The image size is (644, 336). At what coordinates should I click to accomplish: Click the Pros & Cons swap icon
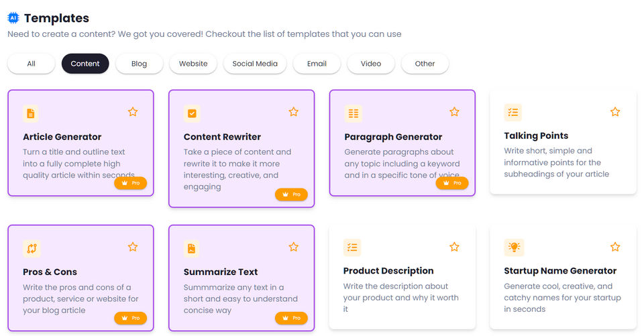click(31, 249)
